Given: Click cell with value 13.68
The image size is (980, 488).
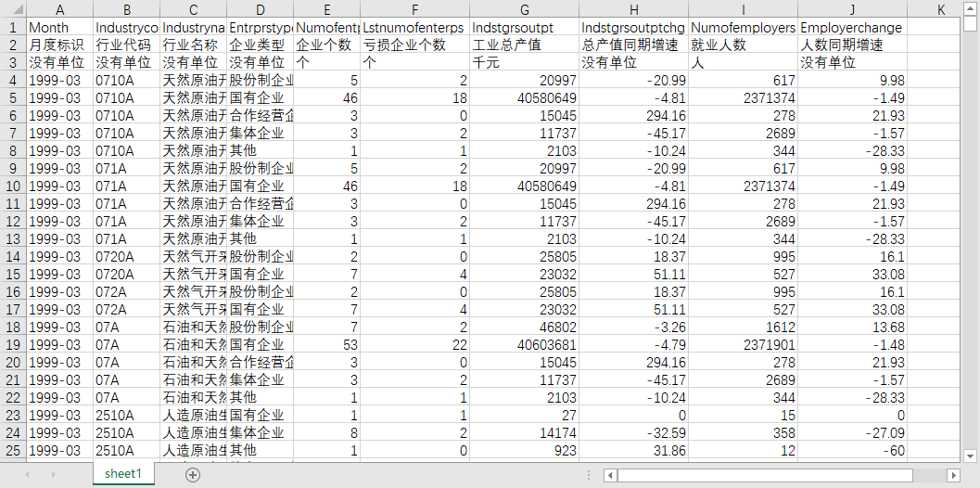Looking at the screenshot, I should pos(852,327).
